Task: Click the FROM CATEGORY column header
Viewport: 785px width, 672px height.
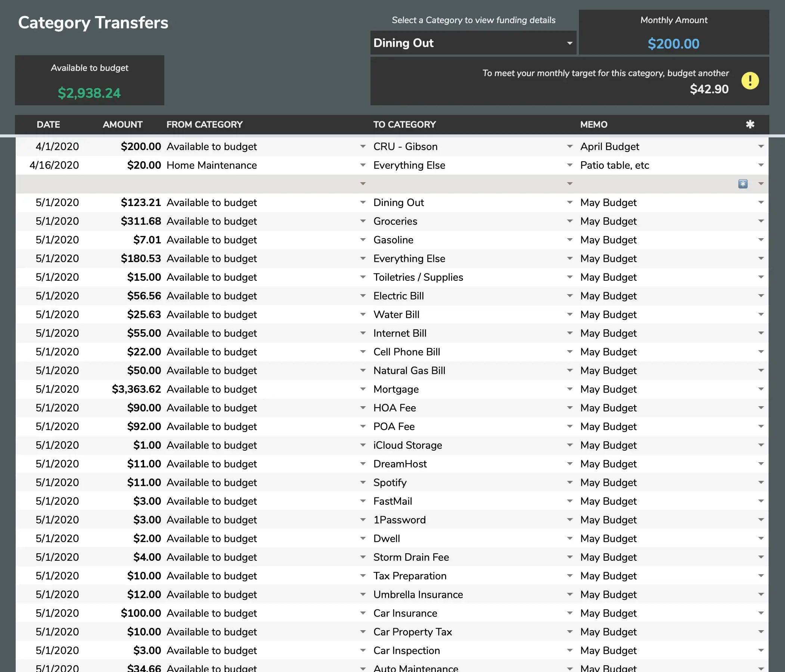Action: (x=205, y=124)
